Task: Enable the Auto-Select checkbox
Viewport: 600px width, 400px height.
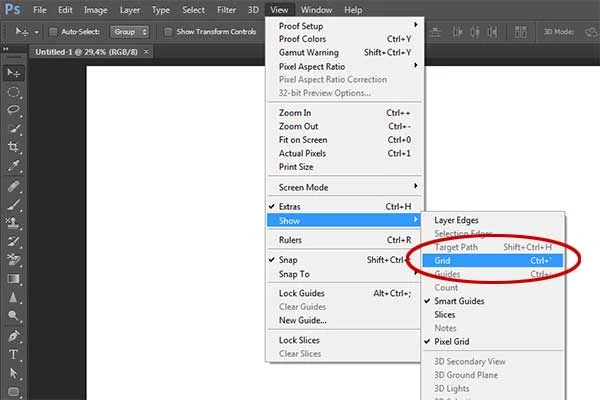Action: click(53, 32)
